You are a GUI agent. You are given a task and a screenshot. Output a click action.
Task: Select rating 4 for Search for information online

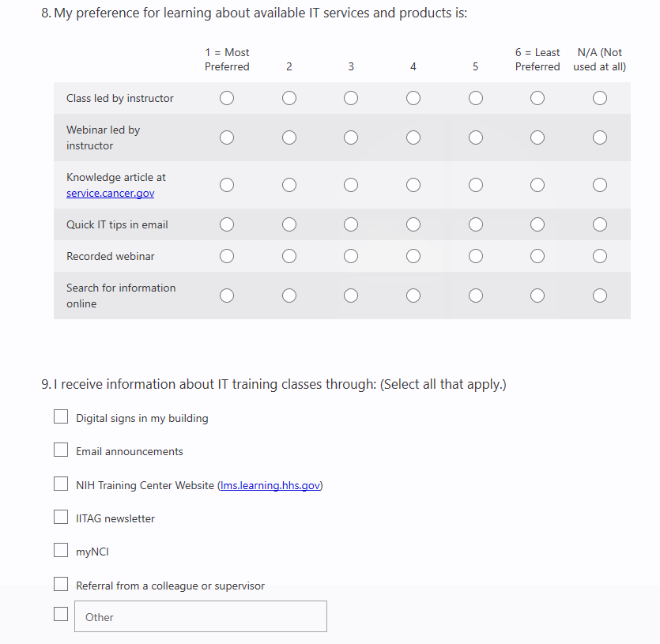pos(413,296)
